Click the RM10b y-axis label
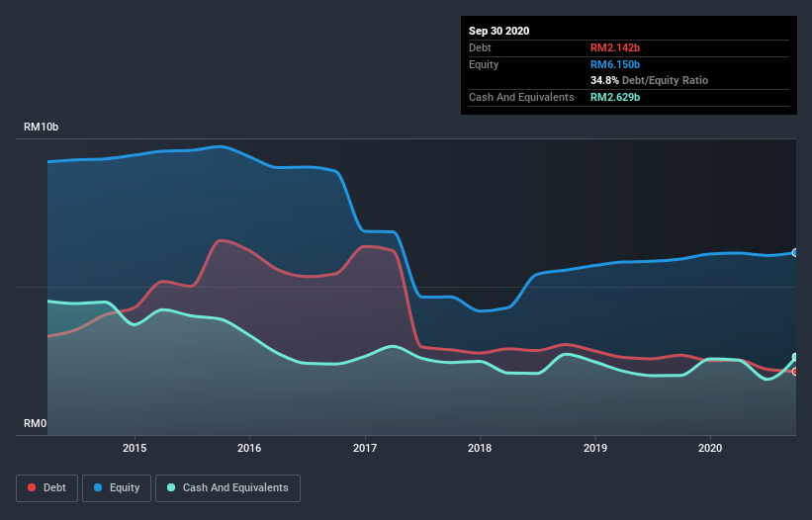 click(41, 127)
